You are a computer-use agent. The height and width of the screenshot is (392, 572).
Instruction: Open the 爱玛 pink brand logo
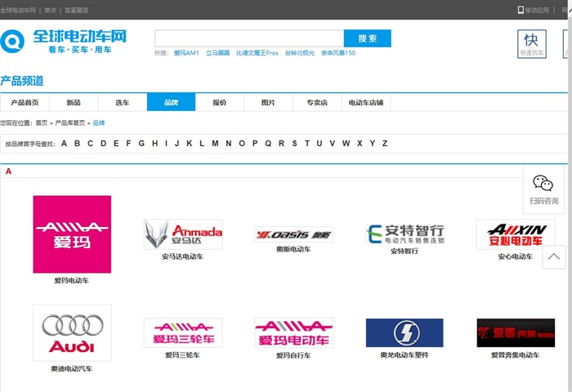[72, 234]
